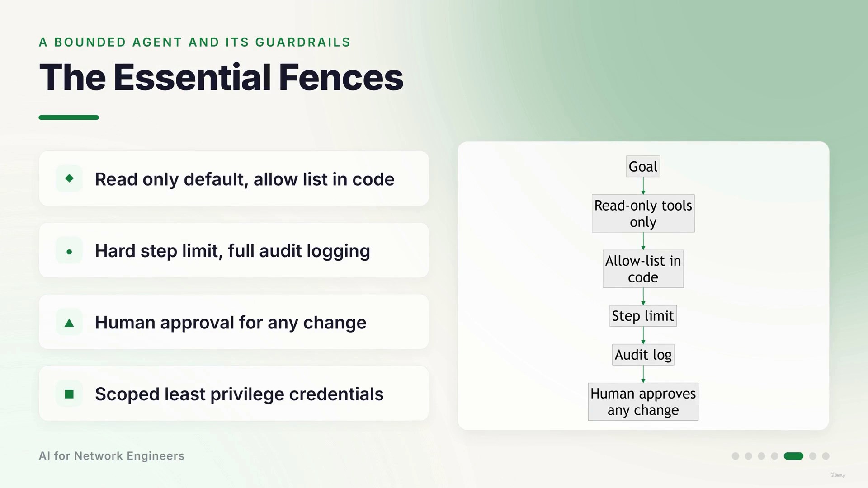Viewport: 868px width, 488px height.
Task: Click the Allow-list in code flowchart node
Action: tap(643, 269)
